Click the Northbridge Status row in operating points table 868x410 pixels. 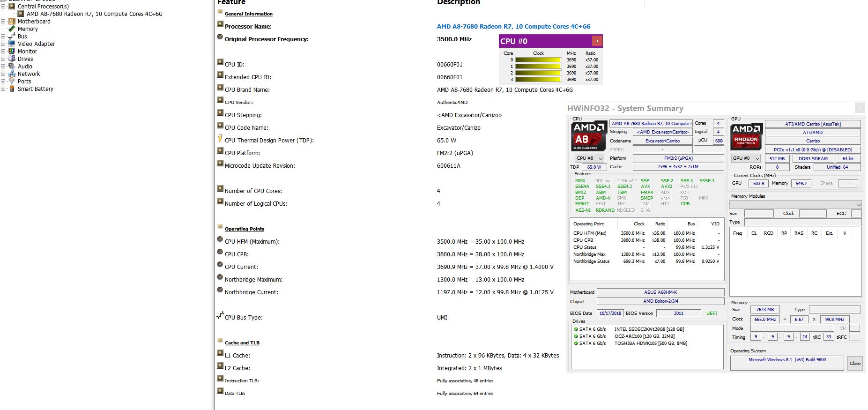tap(646, 261)
